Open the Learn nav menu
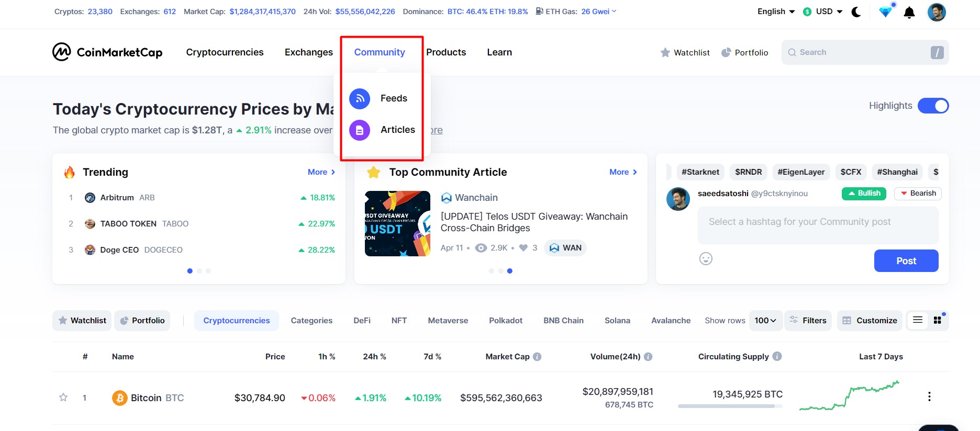The width and height of the screenshot is (980, 431). point(499,52)
